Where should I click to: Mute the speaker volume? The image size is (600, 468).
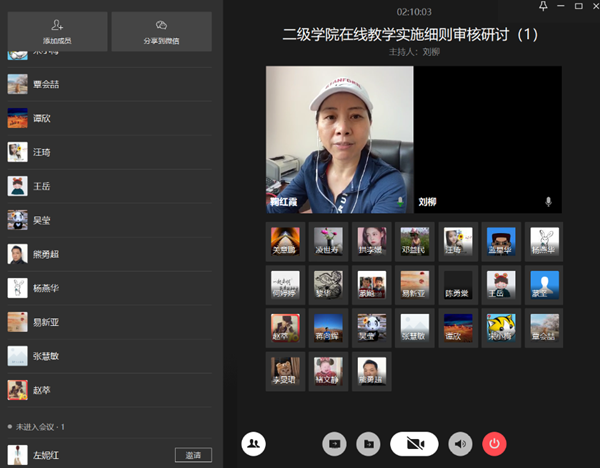click(460, 443)
